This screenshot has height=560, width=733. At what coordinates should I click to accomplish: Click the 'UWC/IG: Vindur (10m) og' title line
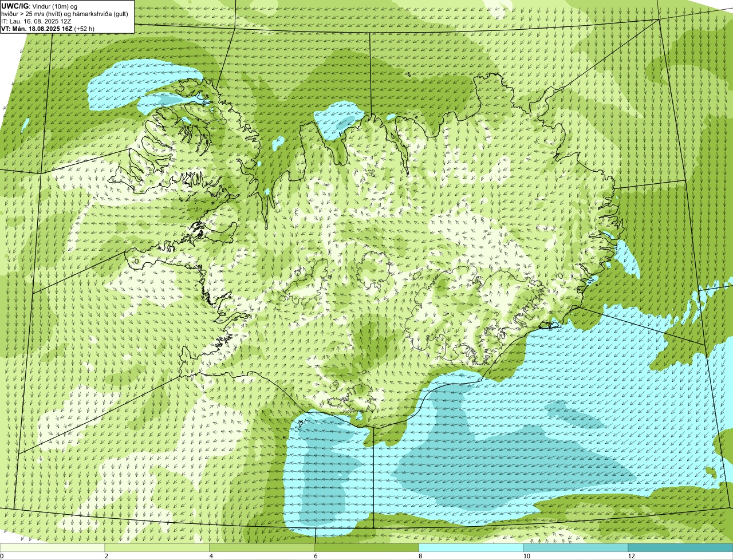tap(40, 6)
